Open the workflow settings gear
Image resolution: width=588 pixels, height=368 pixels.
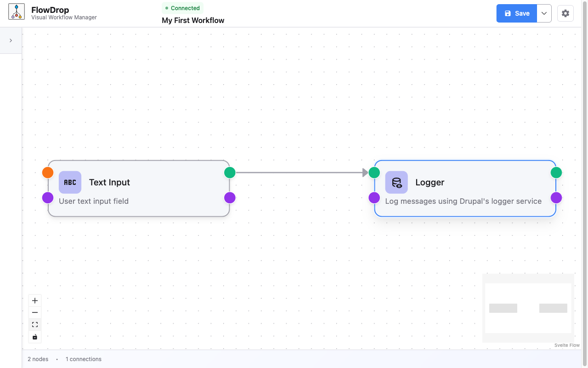point(565,13)
